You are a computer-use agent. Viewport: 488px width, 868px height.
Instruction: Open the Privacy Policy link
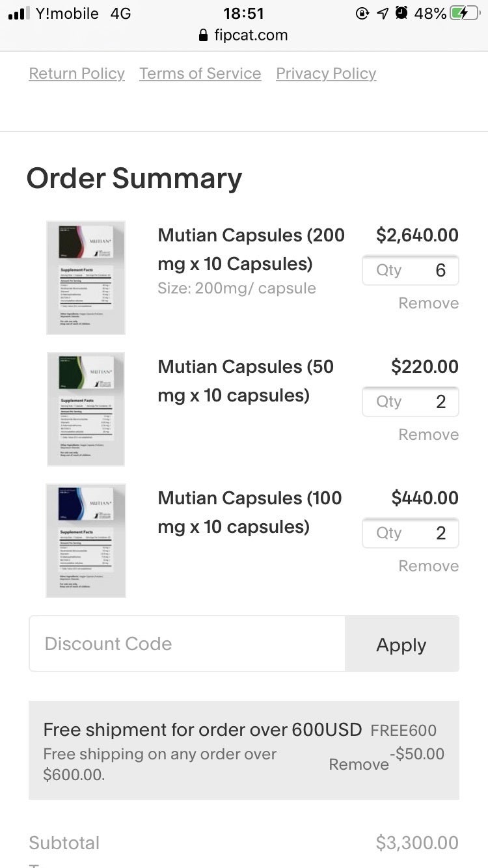pyautogui.click(x=326, y=74)
